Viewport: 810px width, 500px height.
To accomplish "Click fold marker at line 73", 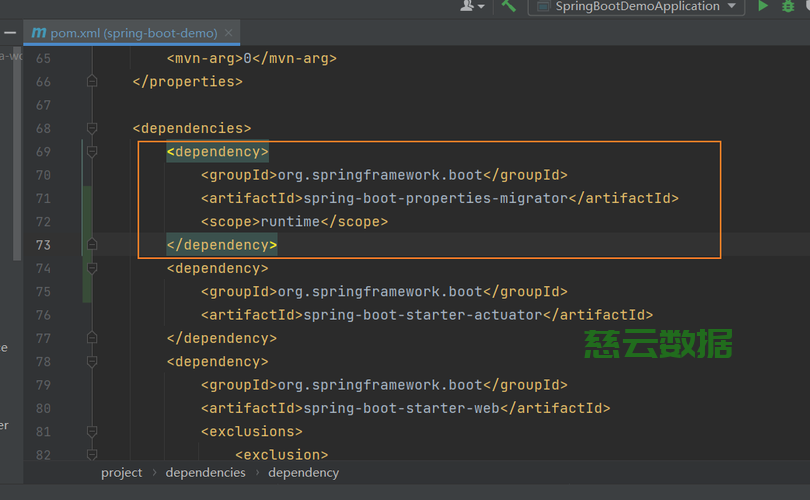I will click(92, 244).
